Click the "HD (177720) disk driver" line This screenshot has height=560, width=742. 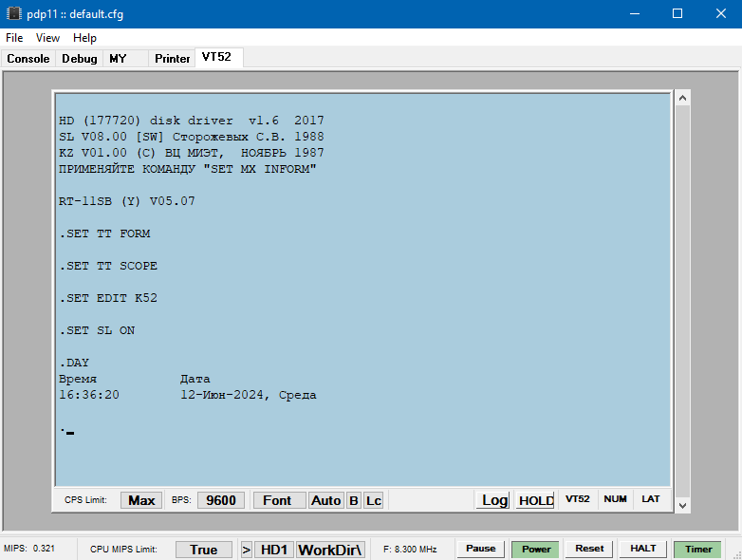click(191, 121)
